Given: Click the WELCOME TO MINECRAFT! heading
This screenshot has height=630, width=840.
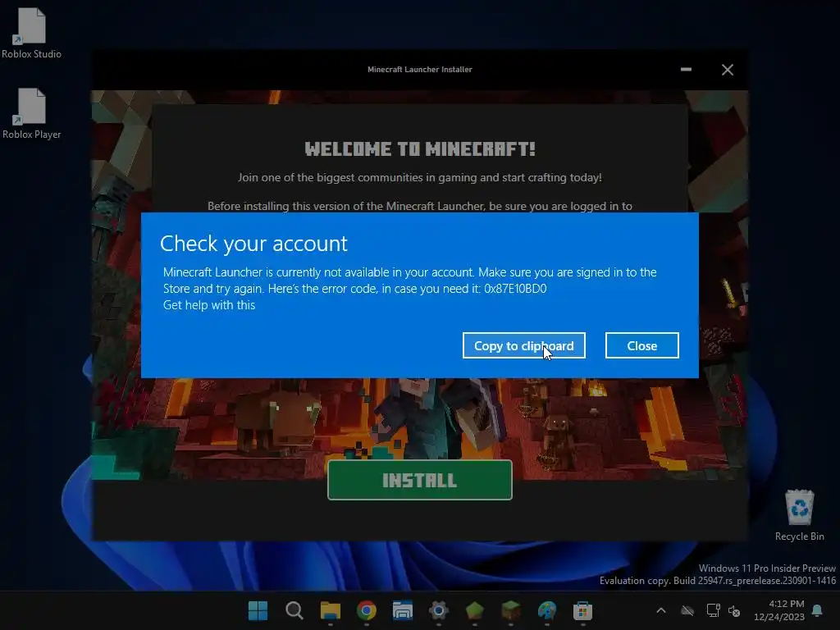Looking at the screenshot, I should [419, 149].
